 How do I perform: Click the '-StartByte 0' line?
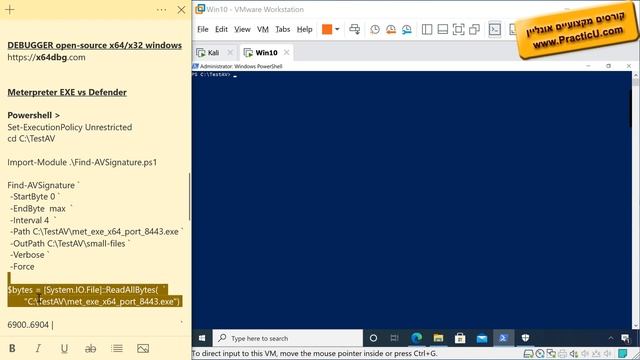[34, 196]
